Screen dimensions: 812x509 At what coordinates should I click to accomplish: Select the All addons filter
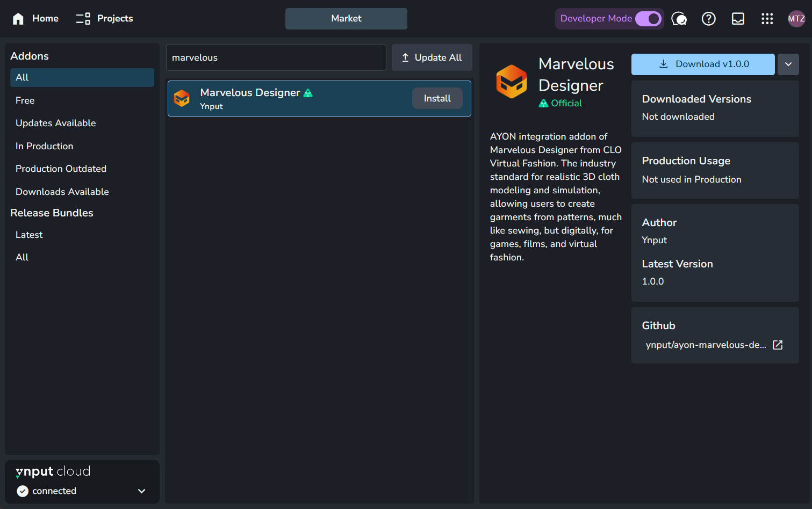82,77
